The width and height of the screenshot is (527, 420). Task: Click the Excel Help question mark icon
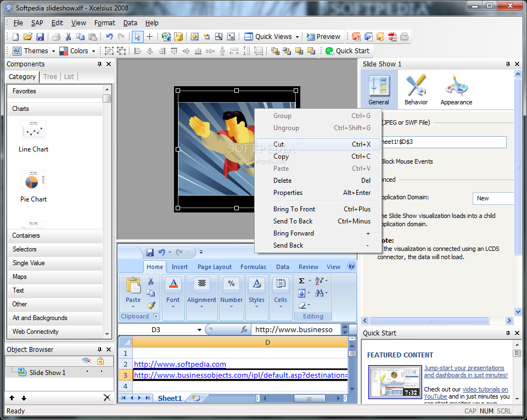click(x=351, y=266)
